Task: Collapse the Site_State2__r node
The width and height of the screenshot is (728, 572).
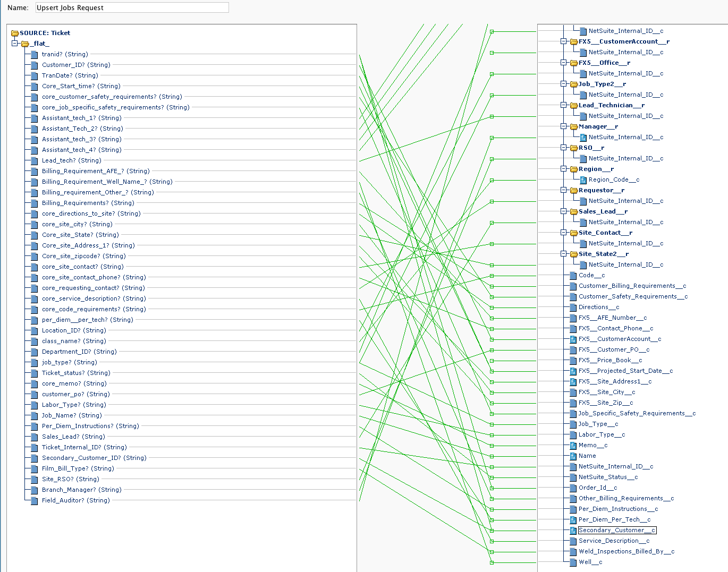Action: 563,254
